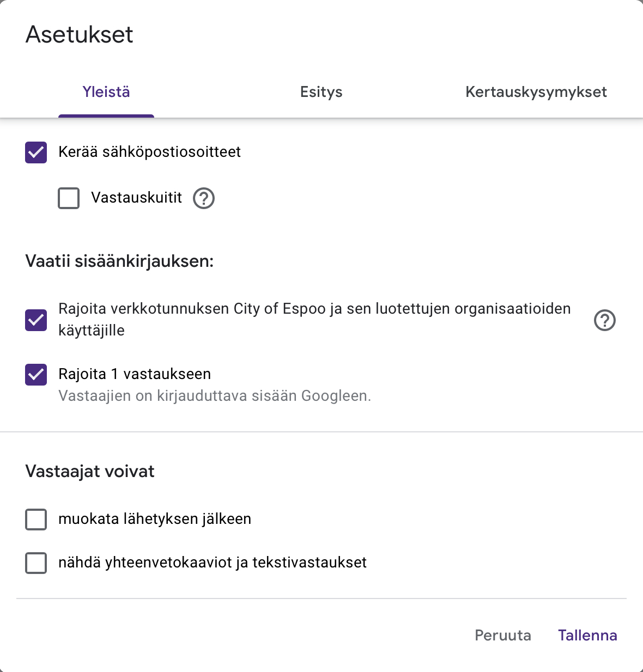Click the Asetukset dialog title
This screenshot has width=643, height=672.
(80, 35)
